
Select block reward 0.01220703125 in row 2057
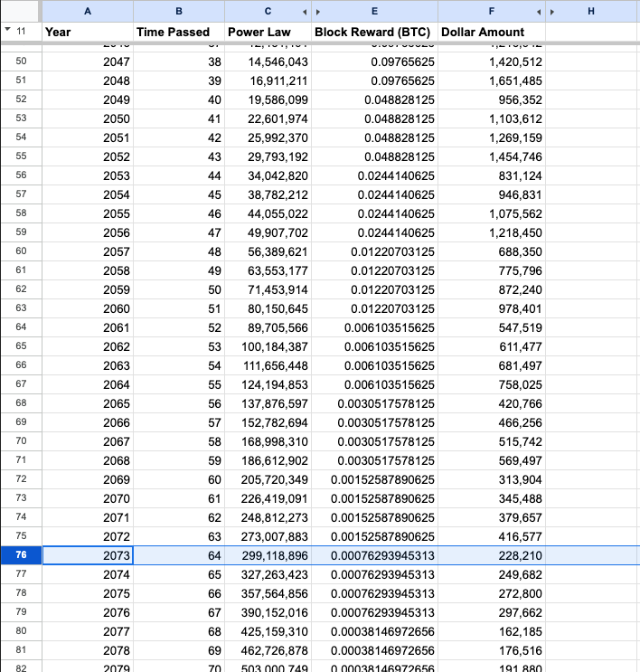374,251
